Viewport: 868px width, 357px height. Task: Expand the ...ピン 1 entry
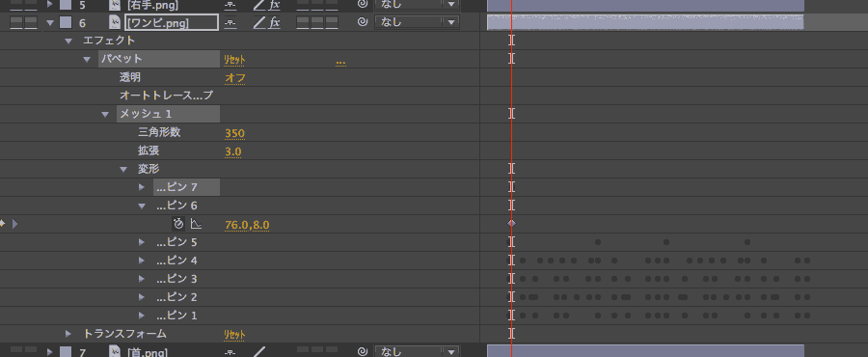point(142,316)
